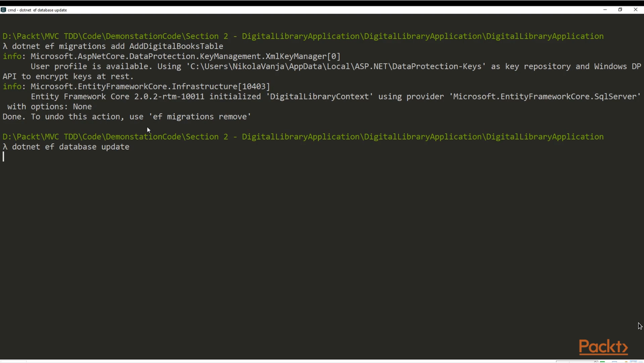Screen dimensions: 644x363
Task: Click the 'AddDigitalBooksTable' migration name
Action: pos(176,47)
